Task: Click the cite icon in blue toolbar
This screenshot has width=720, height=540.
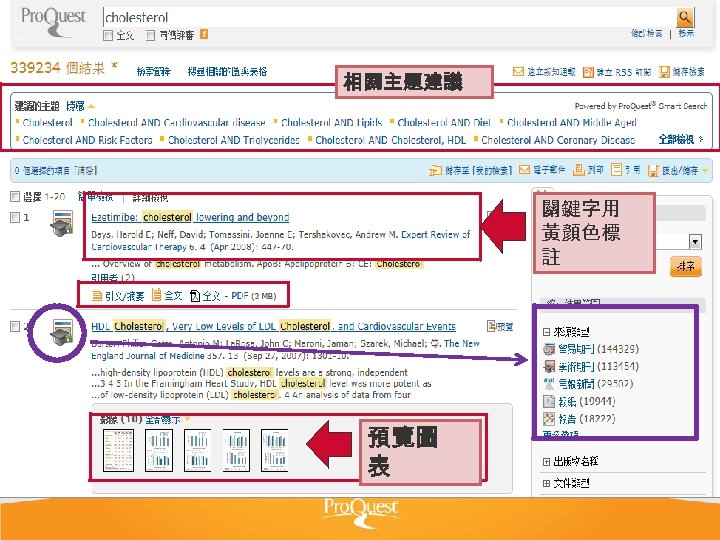Action: pos(616,169)
